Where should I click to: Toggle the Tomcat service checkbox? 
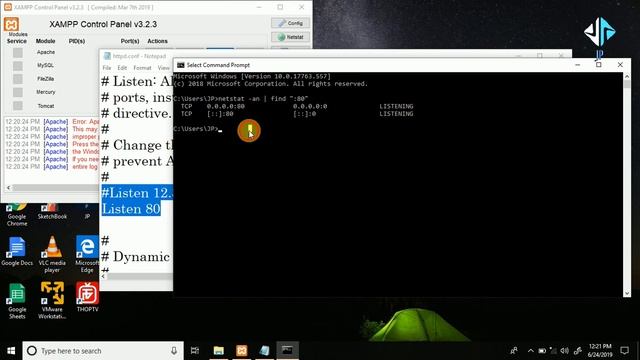tap(18, 106)
